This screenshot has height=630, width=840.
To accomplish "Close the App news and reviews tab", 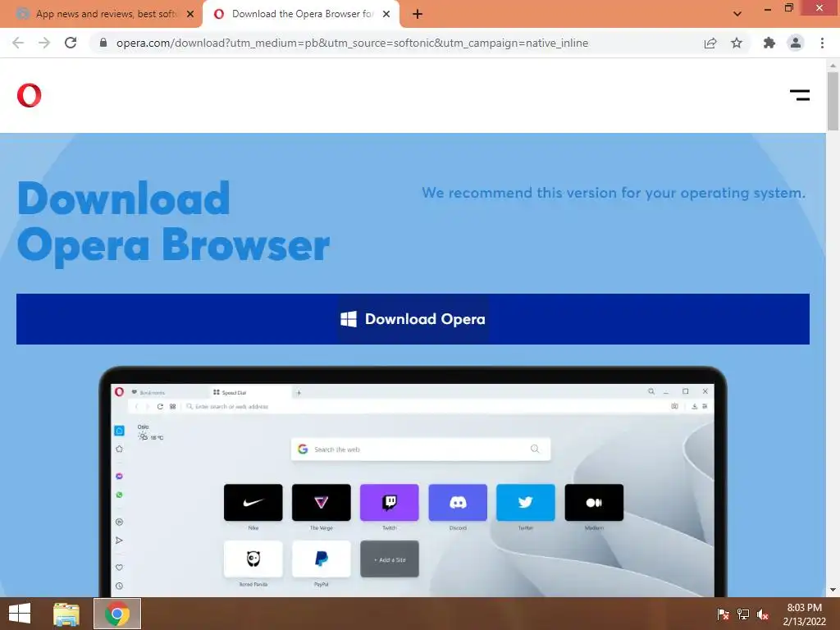I will click(x=190, y=14).
